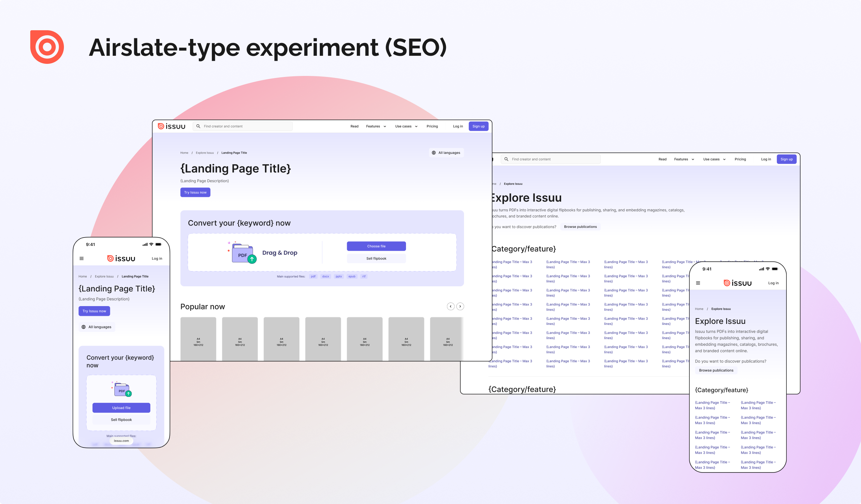Open Read in landing page desktop nav
This screenshot has width=861, height=504.
pyautogui.click(x=354, y=126)
